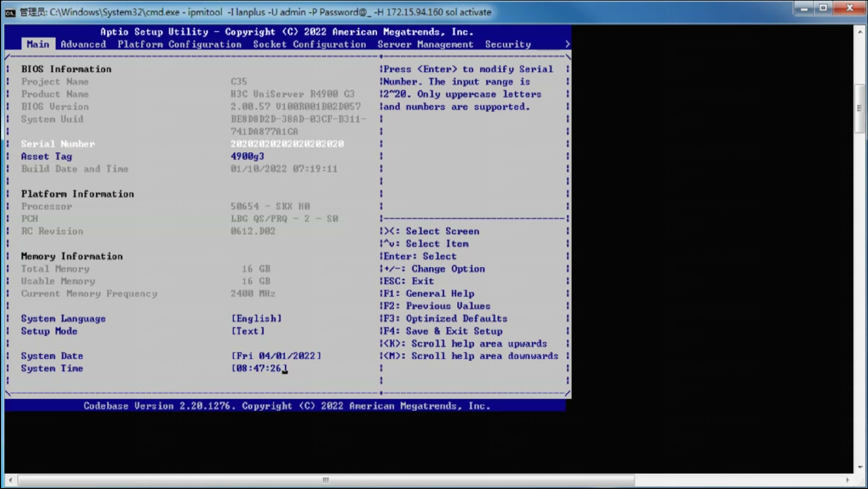
Task: Click the vertical scrollbar thumb
Action: coord(860,108)
